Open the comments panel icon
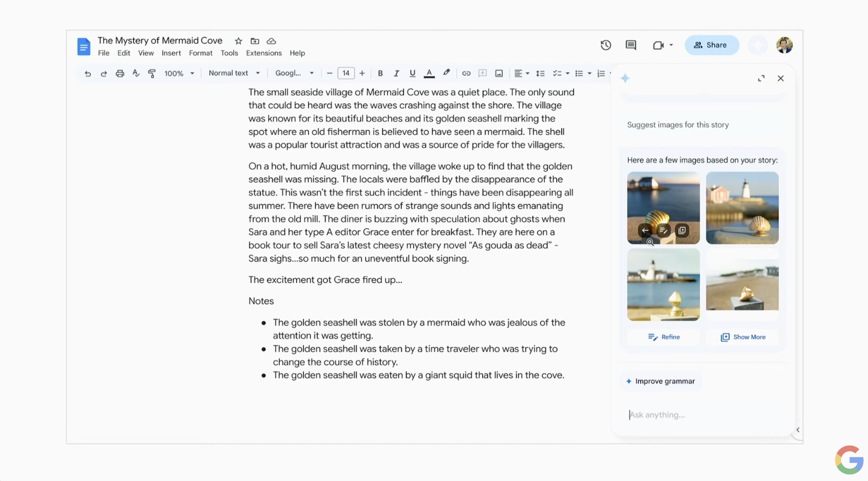The width and height of the screenshot is (868, 481). click(x=631, y=45)
